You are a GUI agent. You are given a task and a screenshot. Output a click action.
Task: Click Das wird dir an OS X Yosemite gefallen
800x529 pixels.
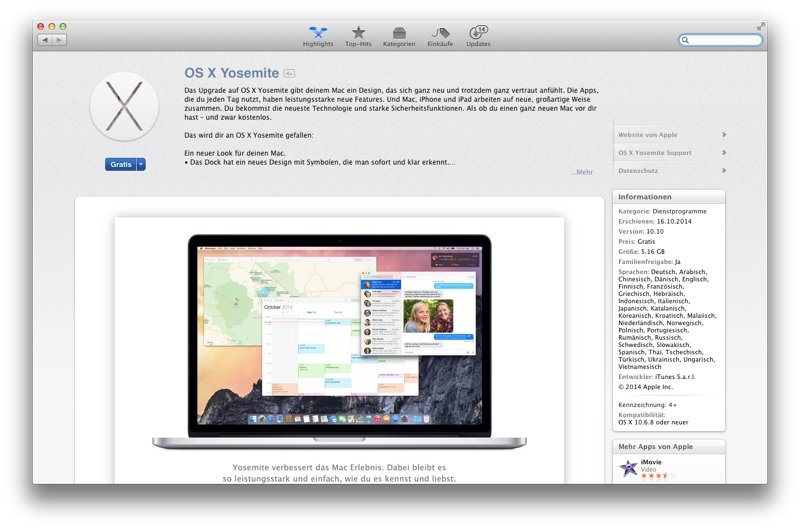pyautogui.click(x=248, y=135)
